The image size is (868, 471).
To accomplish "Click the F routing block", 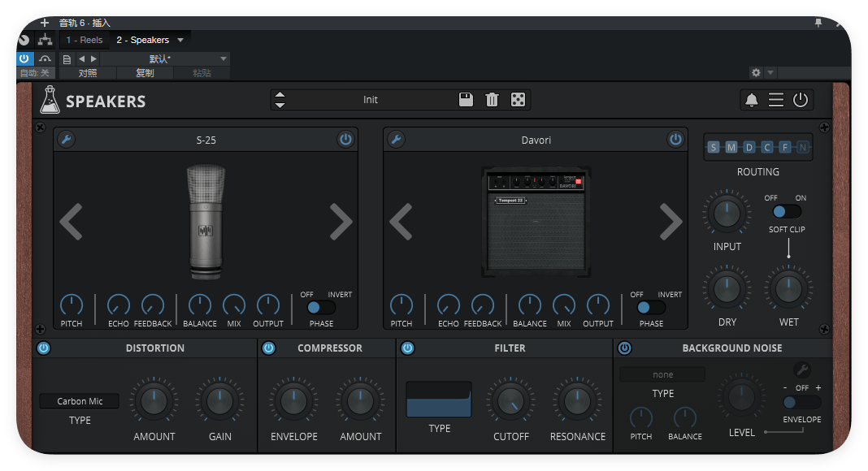I will [x=784, y=147].
